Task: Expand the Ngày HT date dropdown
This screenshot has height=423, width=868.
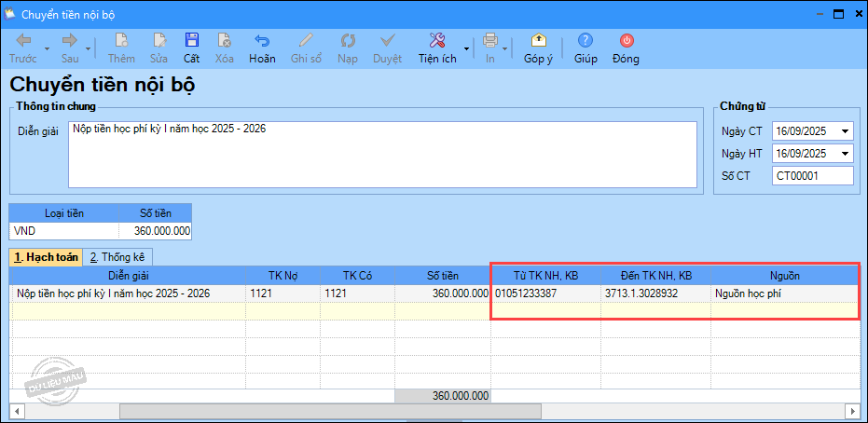Action: click(x=845, y=154)
